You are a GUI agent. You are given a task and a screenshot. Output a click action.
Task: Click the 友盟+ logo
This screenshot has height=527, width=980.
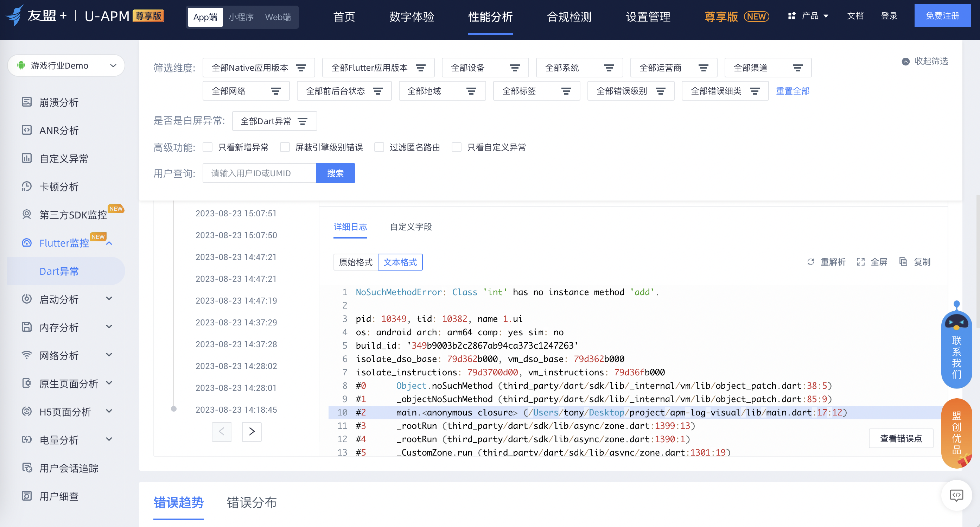click(36, 15)
